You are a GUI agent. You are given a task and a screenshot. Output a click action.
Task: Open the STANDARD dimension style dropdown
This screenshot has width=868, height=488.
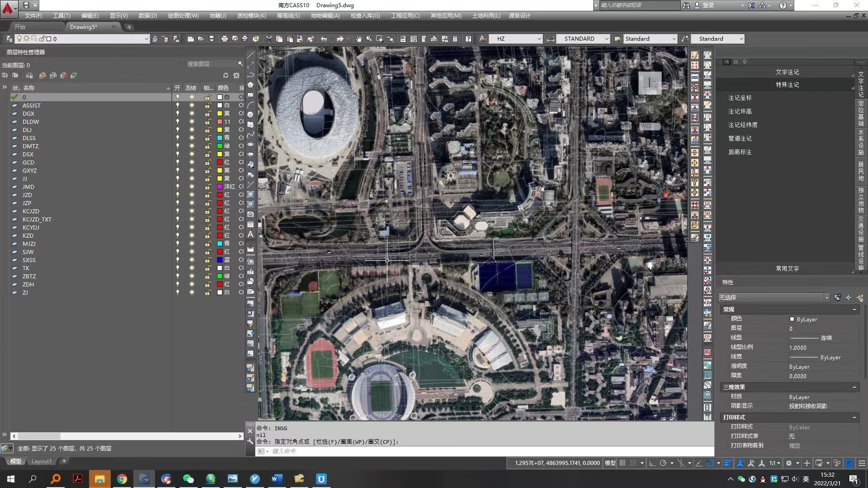[606, 39]
